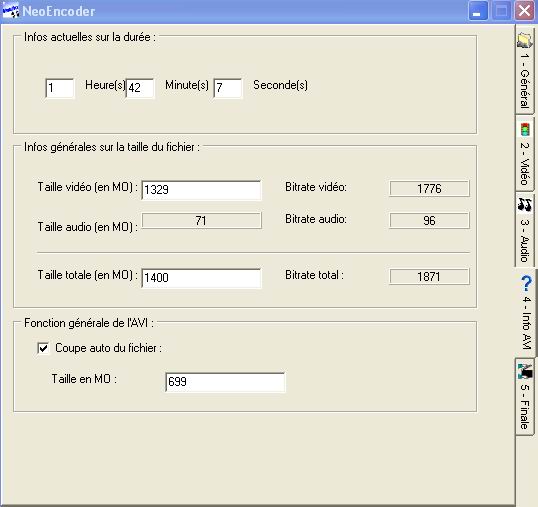This screenshot has height=507, width=538.
Task: Go to the 5 - Finale tab
Action: [525, 397]
